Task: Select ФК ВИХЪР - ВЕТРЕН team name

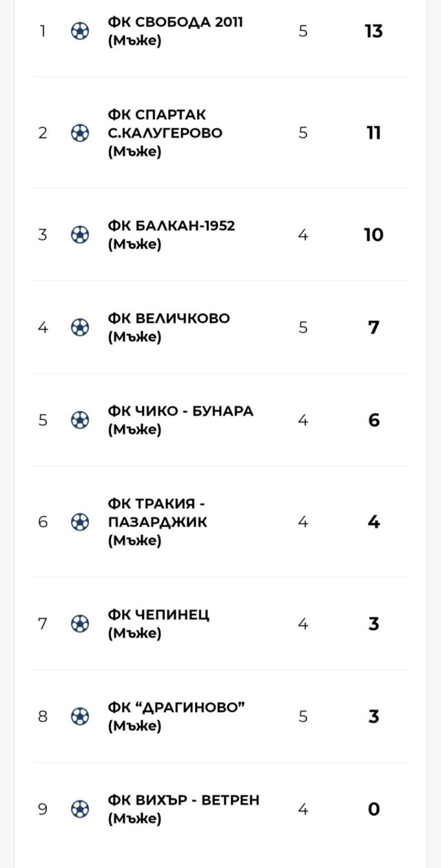Action: [183, 809]
